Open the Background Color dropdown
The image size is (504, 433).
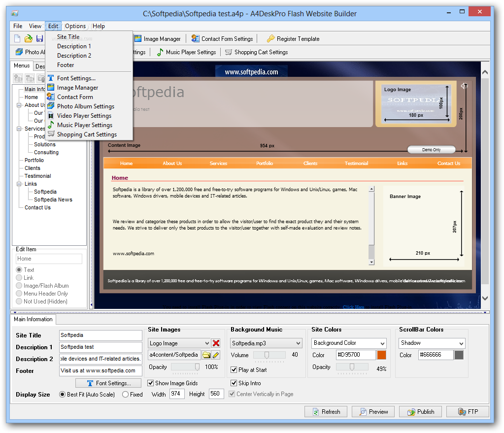[x=349, y=343]
